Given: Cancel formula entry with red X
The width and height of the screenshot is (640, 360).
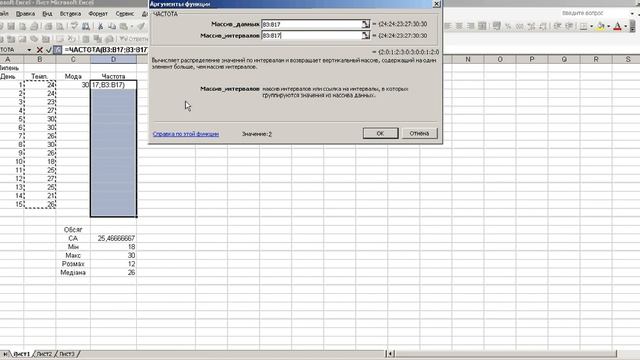Looking at the screenshot, I should click(x=40, y=50).
